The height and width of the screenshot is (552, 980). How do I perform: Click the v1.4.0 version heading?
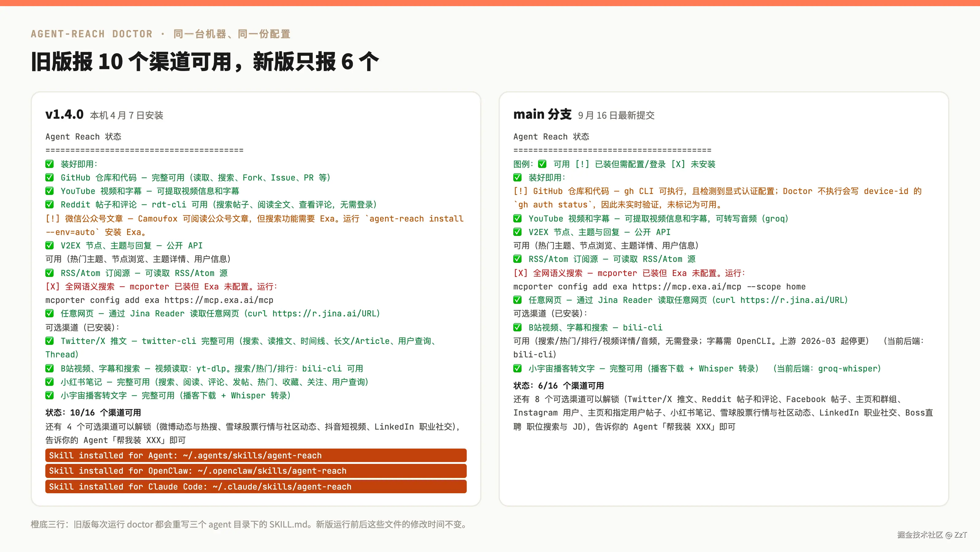tap(64, 114)
